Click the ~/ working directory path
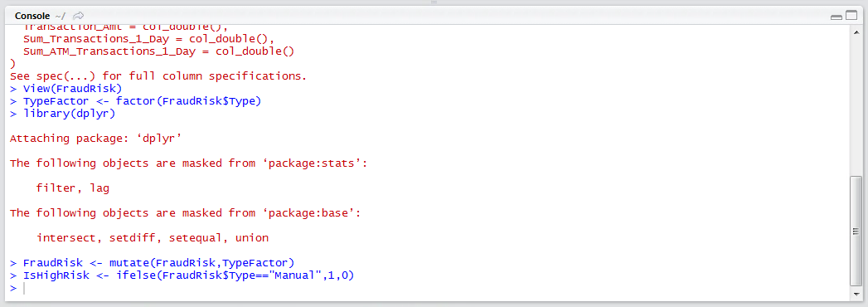Viewport: 868px width, 307px height. [60, 16]
